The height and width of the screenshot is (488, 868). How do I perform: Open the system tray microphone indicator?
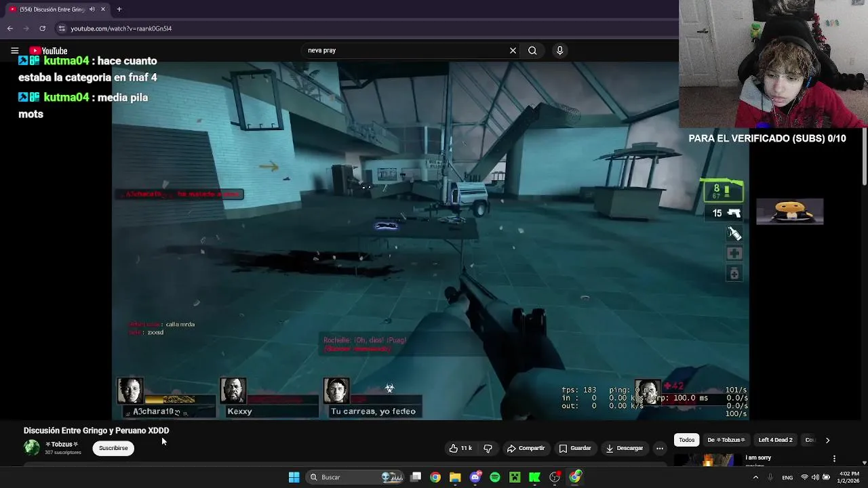point(771,477)
